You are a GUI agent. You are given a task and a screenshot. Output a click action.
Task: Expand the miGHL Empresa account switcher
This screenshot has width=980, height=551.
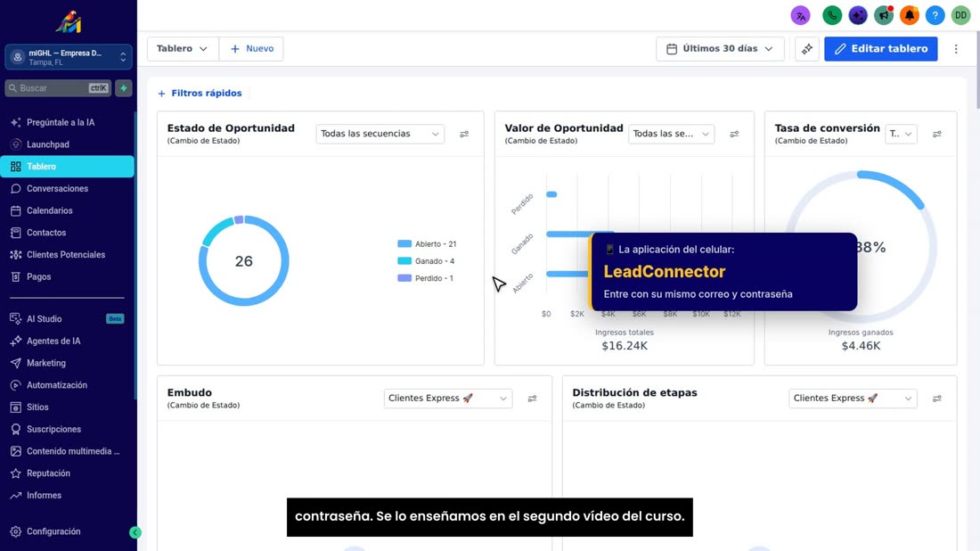(x=68, y=57)
